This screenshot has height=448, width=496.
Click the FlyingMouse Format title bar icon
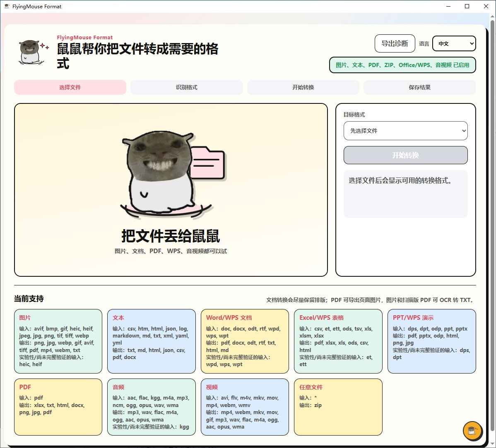7,6
